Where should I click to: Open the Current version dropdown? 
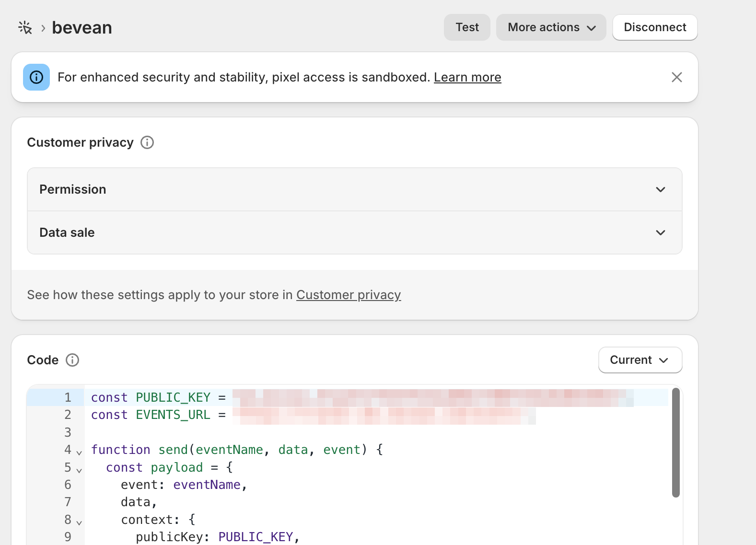click(640, 360)
